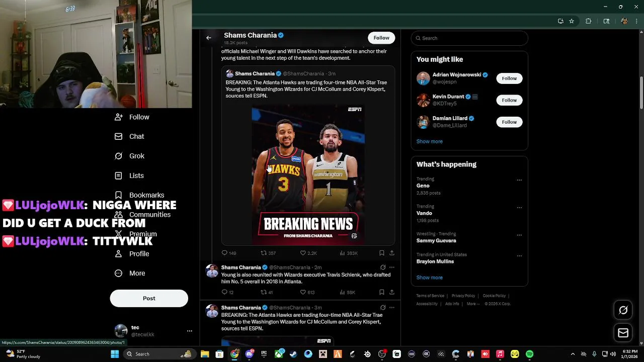Open options for the Sammy Guevara trend
This screenshot has height=362, width=644.
pos(519,235)
